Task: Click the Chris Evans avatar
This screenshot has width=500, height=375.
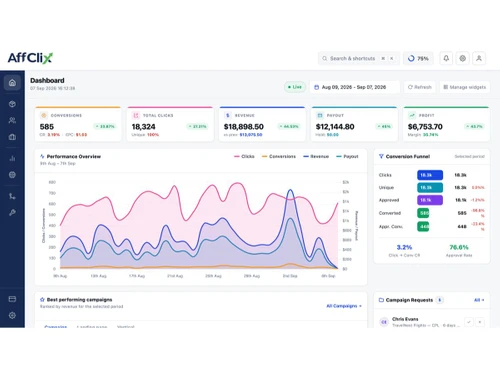Action: [384, 322]
